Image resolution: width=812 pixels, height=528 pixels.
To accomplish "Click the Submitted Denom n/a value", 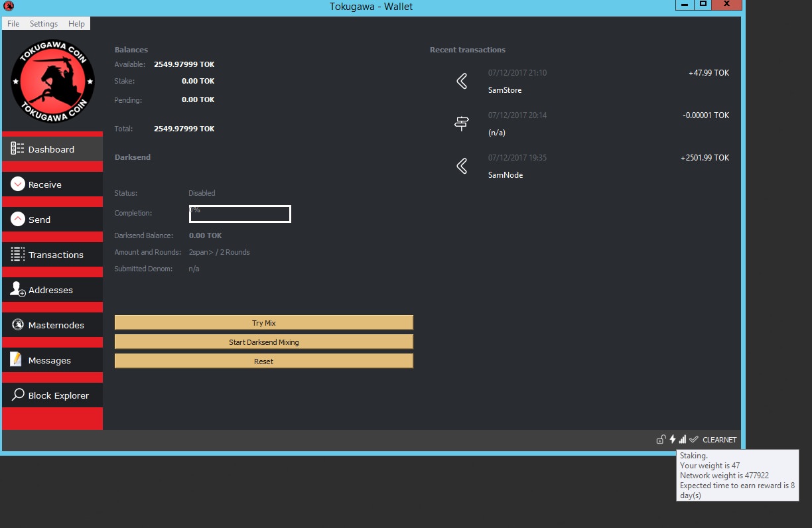I will point(194,269).
